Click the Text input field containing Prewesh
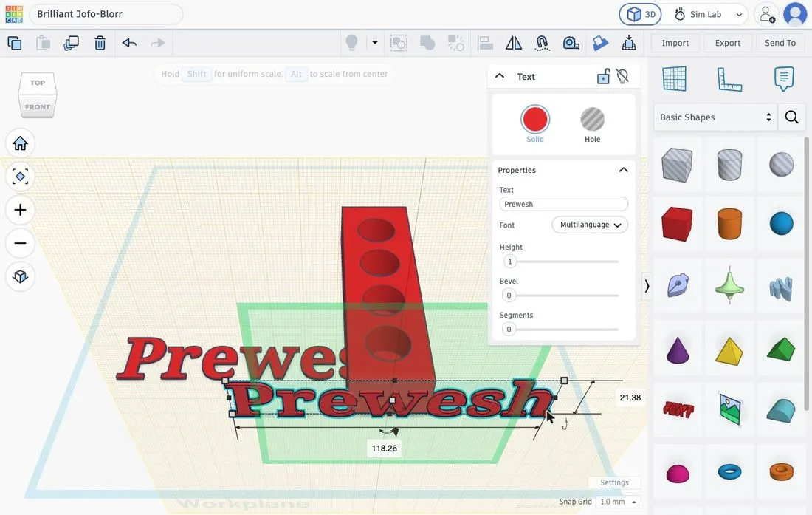This screenshot has height=515, width=812. click(563, 204)
